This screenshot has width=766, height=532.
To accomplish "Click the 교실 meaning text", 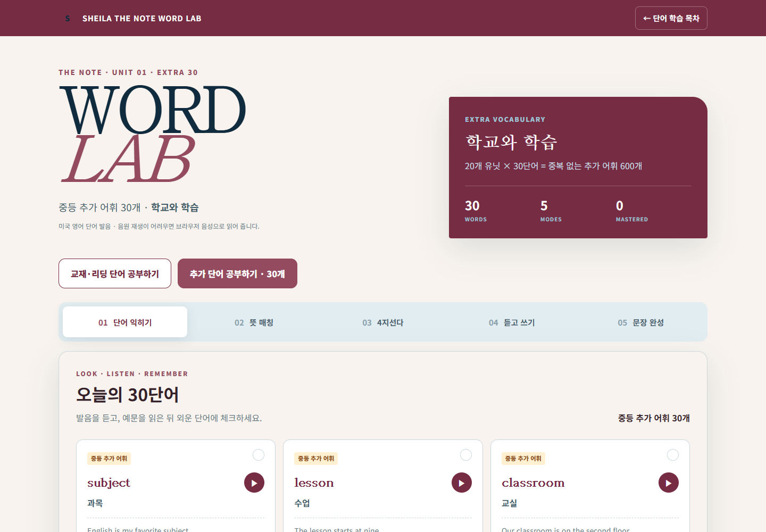I will tap(510, 503).
